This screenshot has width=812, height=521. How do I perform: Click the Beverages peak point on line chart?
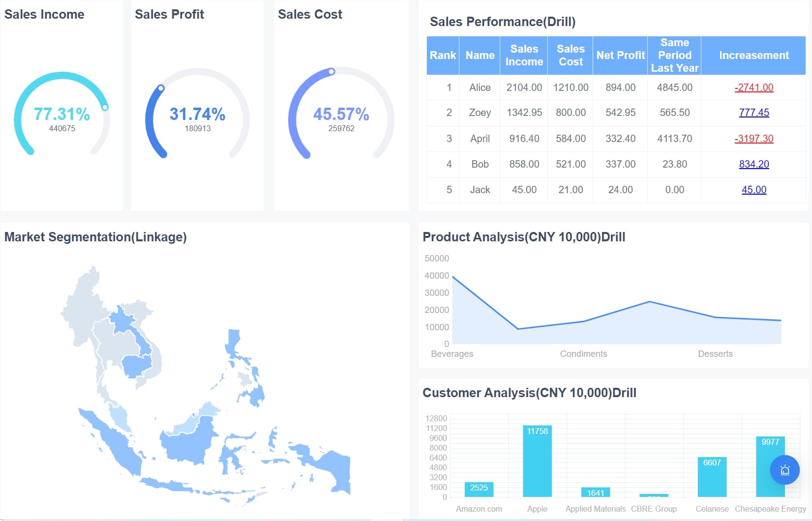452,277
